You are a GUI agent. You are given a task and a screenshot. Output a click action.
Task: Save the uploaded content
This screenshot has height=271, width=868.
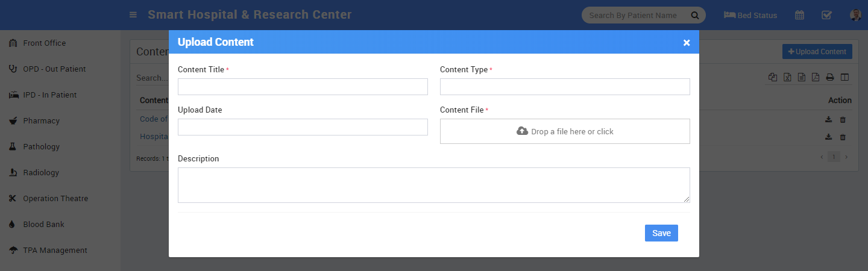point(661,233)
